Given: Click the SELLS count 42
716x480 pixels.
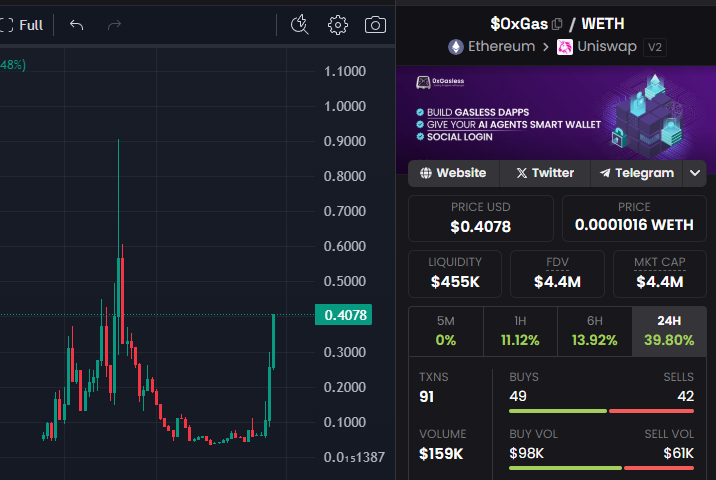Looking at the screenshot, I should (685, 396).
